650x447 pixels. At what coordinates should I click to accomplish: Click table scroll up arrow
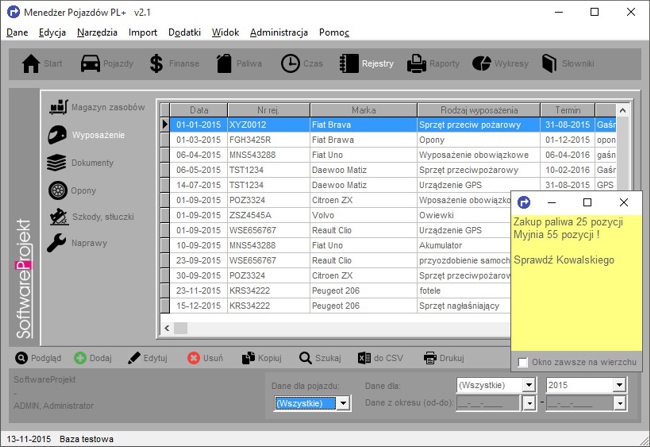pyautogui.click(x=622, y=110)
